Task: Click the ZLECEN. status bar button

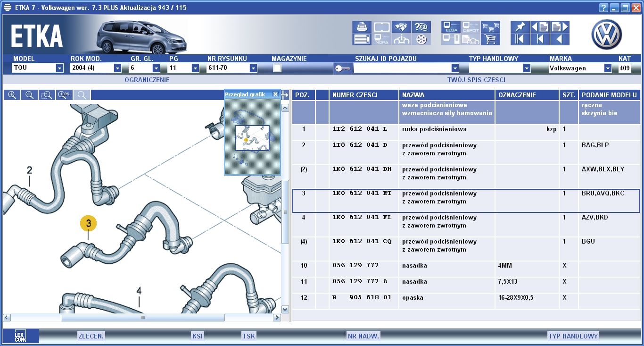Action: click(91, 336)
